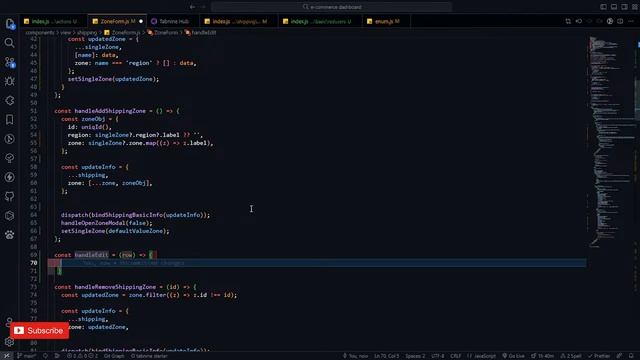The image size is (640, 360).
Task: Click line number 58 in the gutter
Action: coord(33,167)
